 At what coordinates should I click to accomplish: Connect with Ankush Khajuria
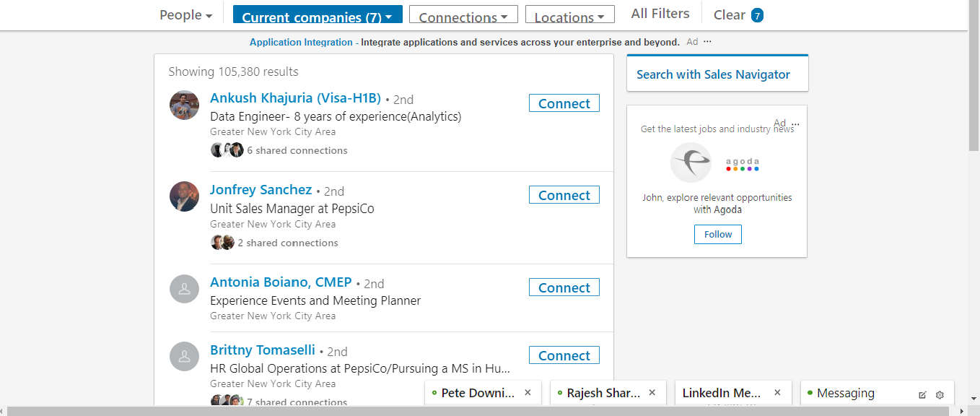(x=564, y=104)
